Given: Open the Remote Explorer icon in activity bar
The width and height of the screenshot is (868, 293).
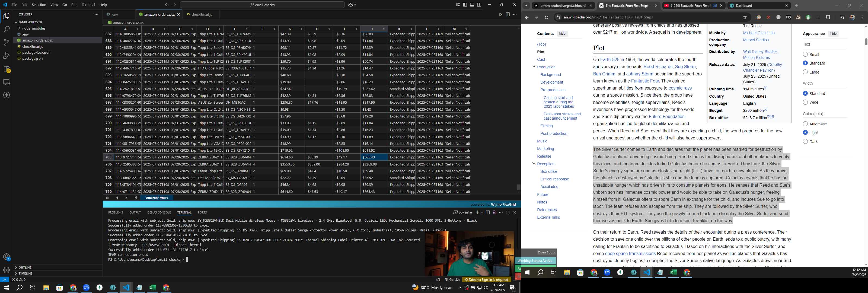Looking at the screenshot, I should [x=7, y=82].
